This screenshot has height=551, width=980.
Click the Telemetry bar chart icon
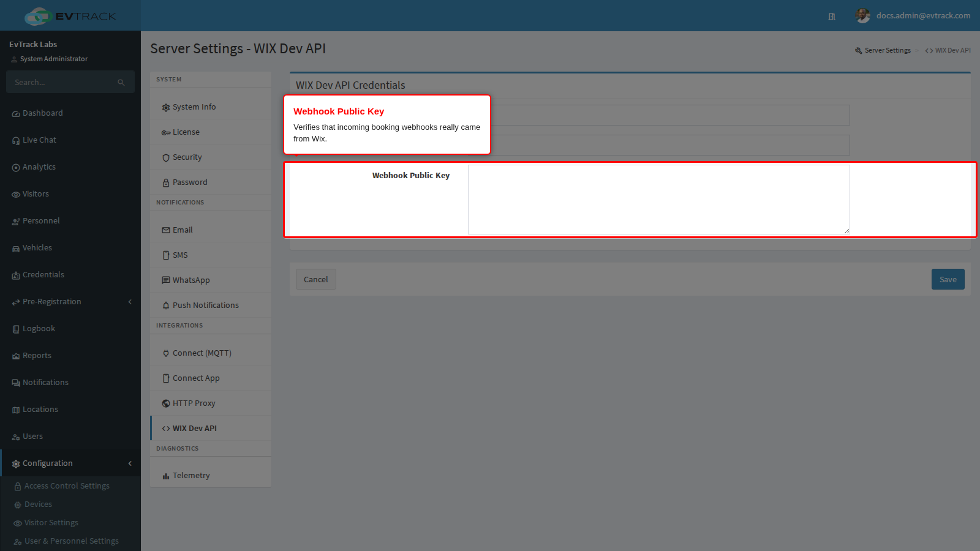pos(166,476)
